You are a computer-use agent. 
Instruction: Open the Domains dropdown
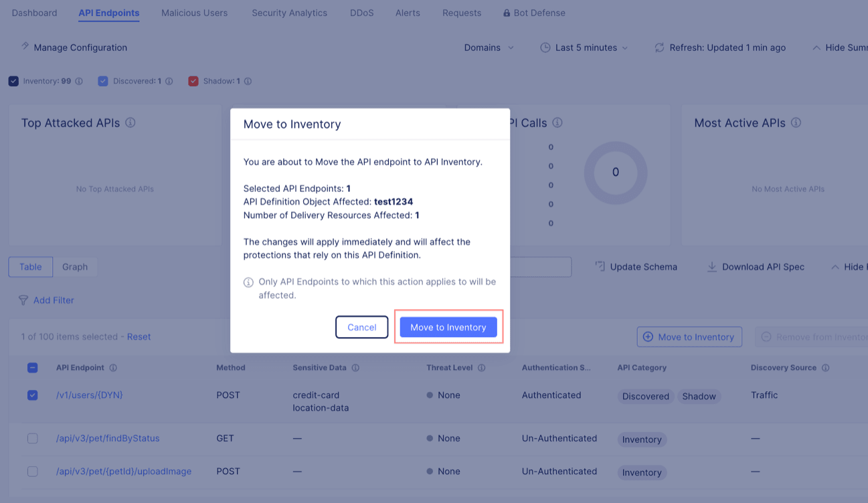(x=489, y=47)
